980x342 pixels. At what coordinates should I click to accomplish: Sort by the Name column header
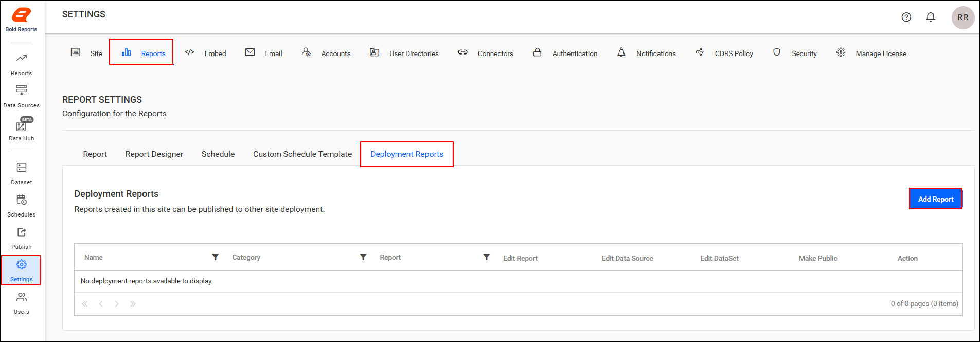coord(94,257)
